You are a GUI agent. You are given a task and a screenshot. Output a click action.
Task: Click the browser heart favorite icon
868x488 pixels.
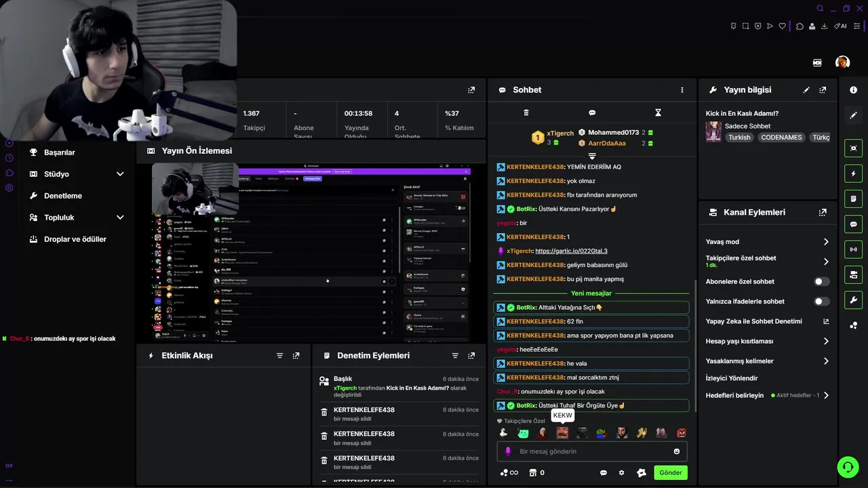[782, 26]
